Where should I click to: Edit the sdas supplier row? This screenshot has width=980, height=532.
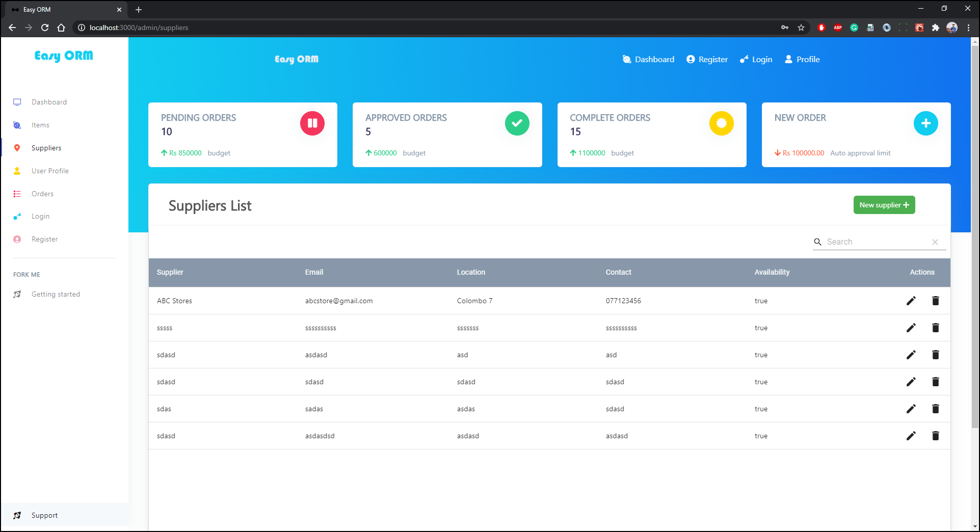pos(911,409)
